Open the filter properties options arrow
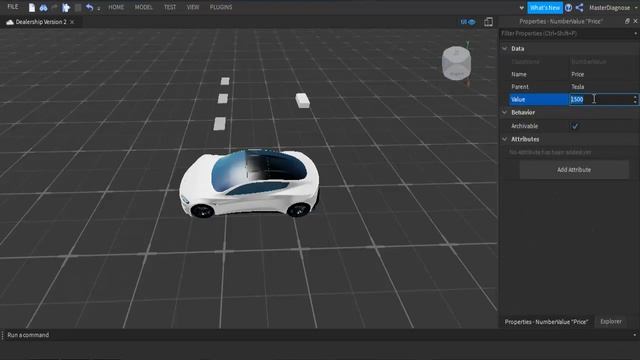The width and height of the screenshot is (640, 360). 636,34
